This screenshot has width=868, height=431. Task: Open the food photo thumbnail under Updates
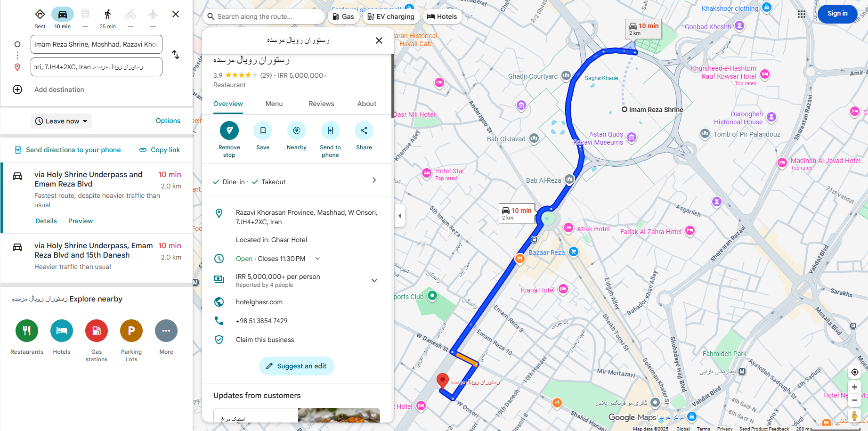[339, 415]
